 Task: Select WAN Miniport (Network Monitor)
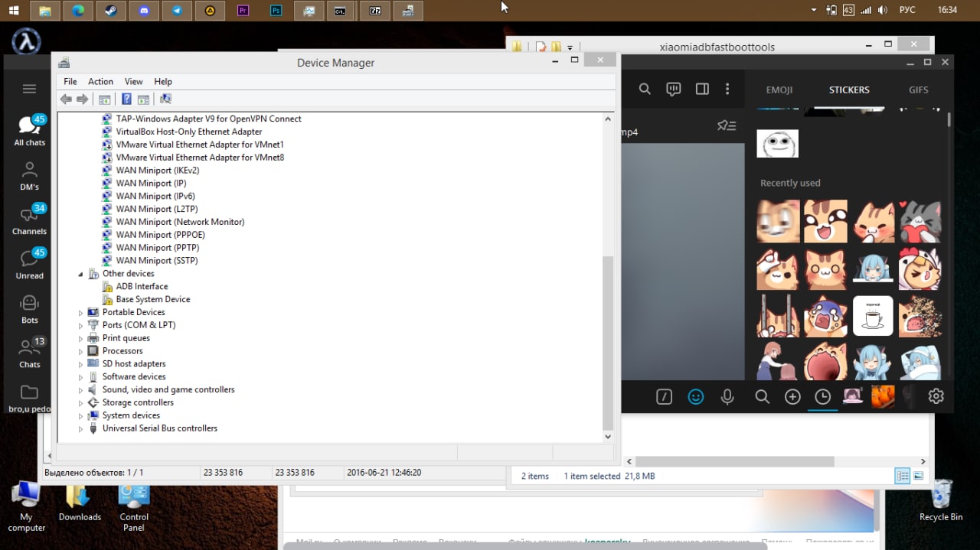point(180,222)
